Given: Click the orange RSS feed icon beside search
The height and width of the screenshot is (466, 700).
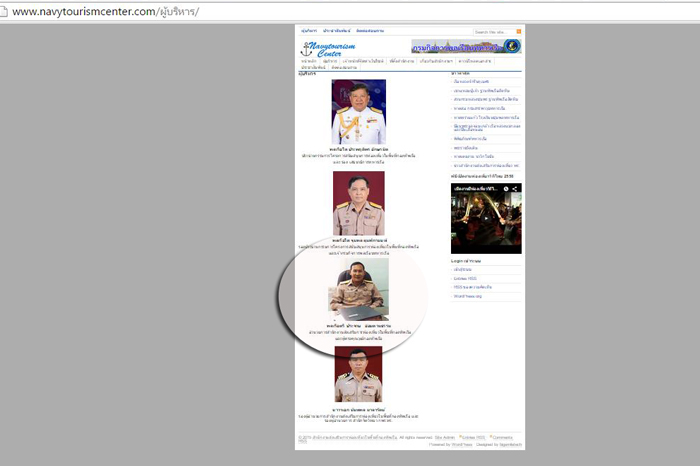Looking at the screenshot, I should 519,32.
